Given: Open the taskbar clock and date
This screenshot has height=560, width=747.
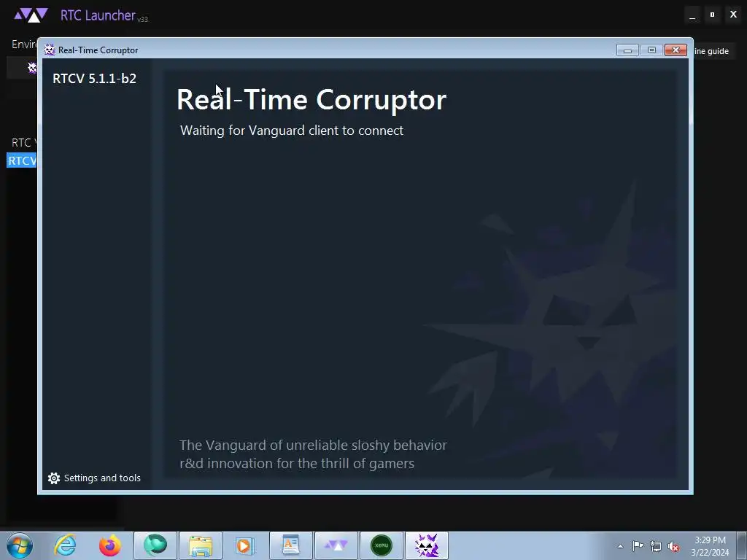Looking at the screenshot, I should click(x=710, y=546).
